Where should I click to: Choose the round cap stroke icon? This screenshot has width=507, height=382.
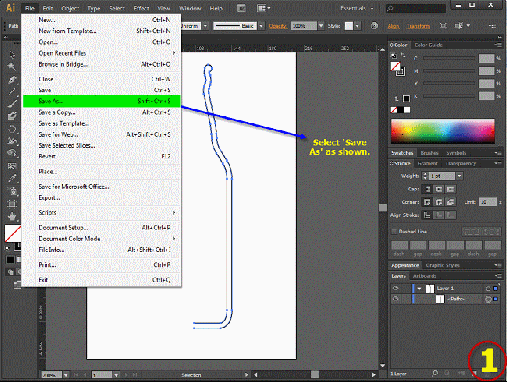click(x=439, y=189)
